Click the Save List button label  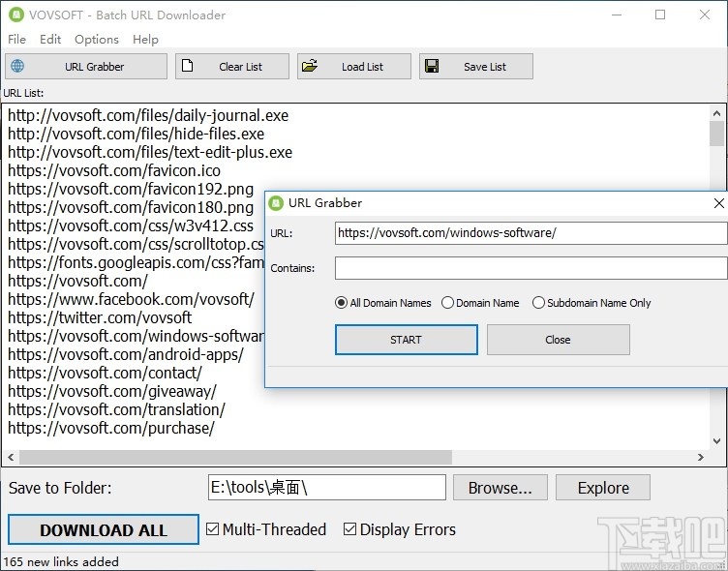(x=485, y=67)
